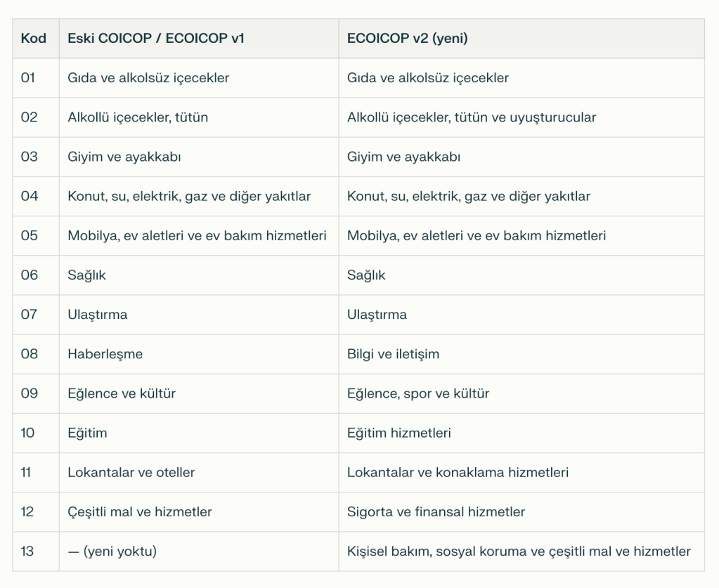
Task: Click the code cell 05
Action: (29, 235)
